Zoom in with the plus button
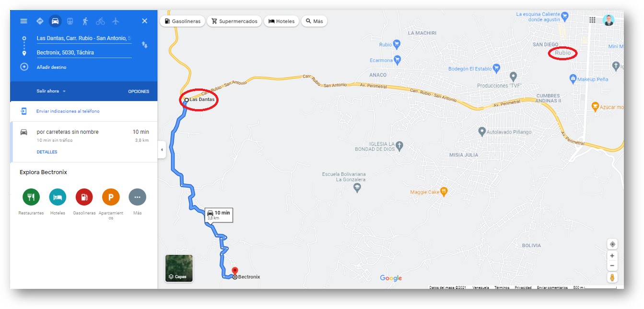 click(x=612, y=256)
